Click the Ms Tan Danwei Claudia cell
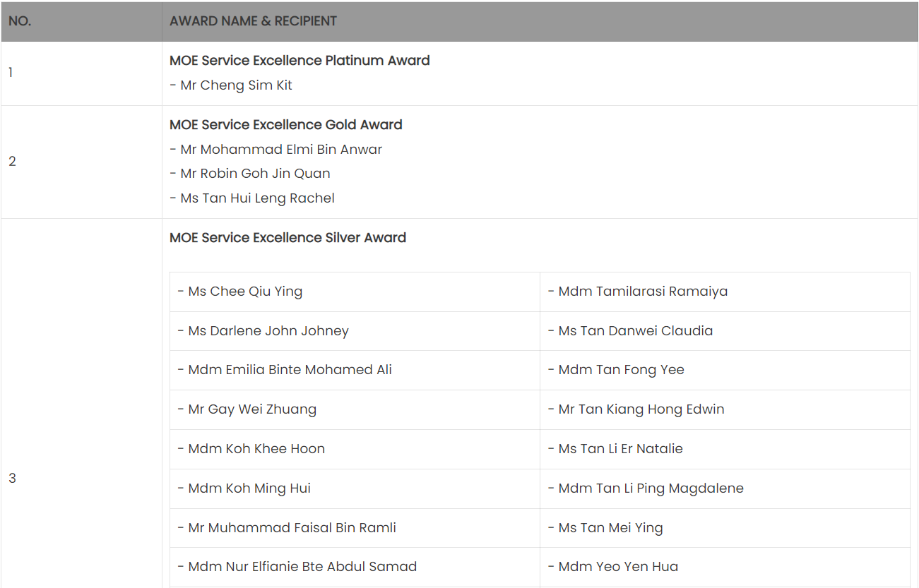This screenshot has width=919, height=588. click(x=725, y=331)
